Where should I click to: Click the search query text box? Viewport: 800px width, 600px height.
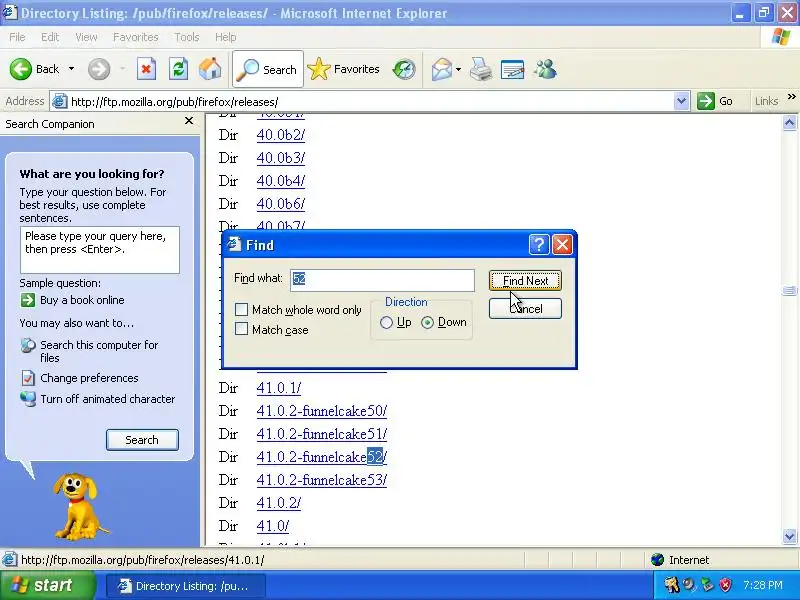99,250
